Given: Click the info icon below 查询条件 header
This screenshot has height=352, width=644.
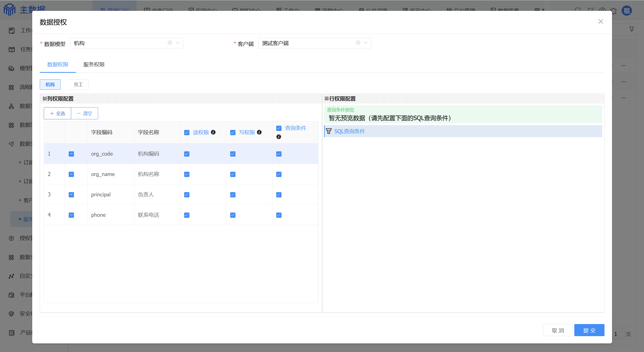Looking at the screenshot, I should pos(279,137).
